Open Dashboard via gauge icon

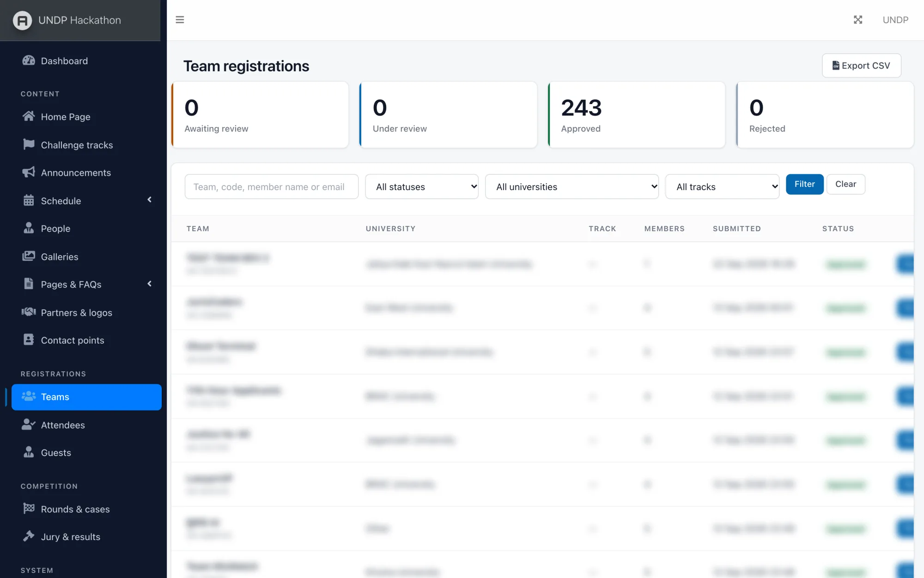pyautogui.click(x=29, y=61)
